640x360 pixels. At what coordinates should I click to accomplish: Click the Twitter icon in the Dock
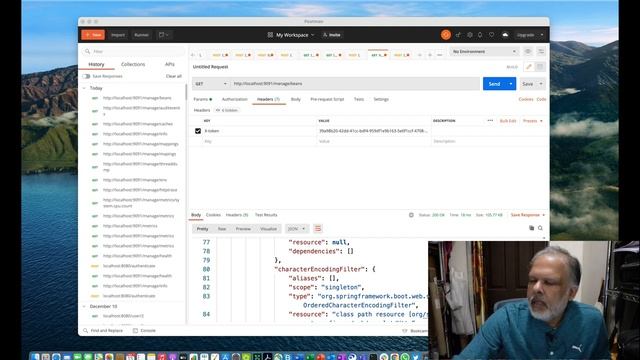[416, 357]
